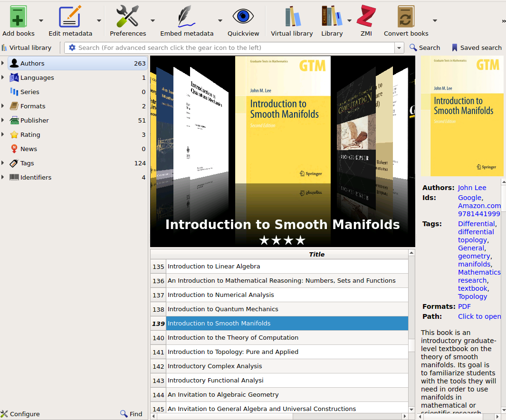
Task: Click the Topology tag link
Action: [x=472, y=296]
